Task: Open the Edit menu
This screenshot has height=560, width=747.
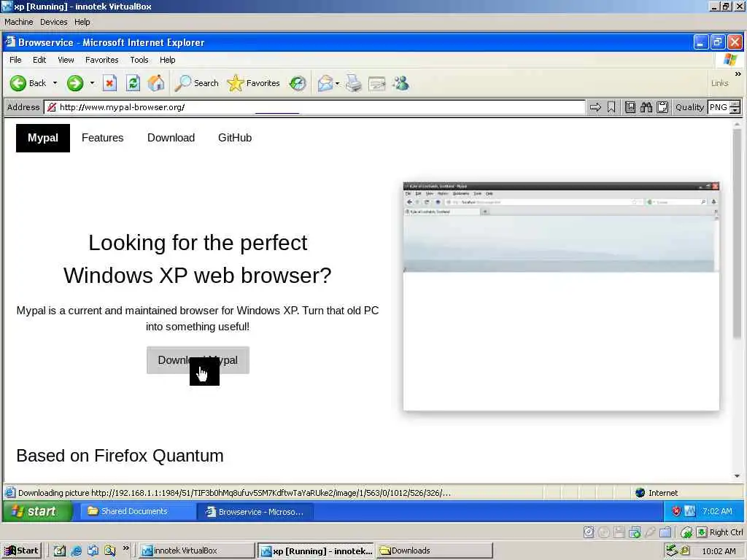Action: coord(39,60)
